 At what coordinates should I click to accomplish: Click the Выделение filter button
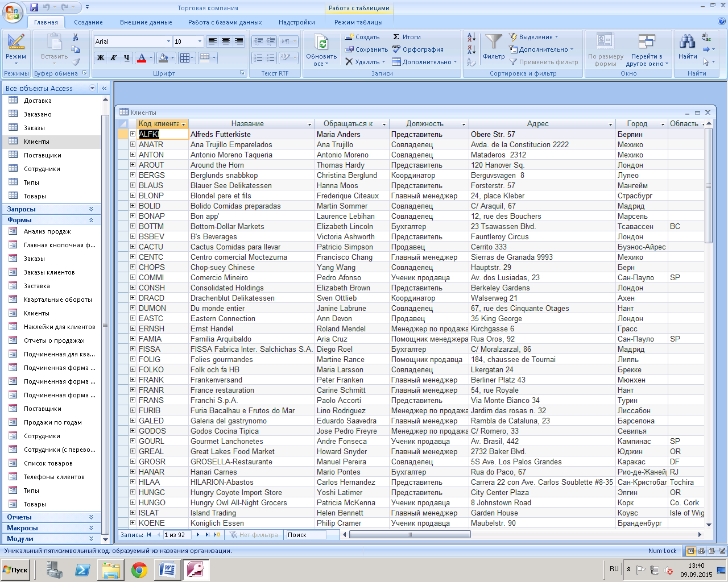pos(533,37)
